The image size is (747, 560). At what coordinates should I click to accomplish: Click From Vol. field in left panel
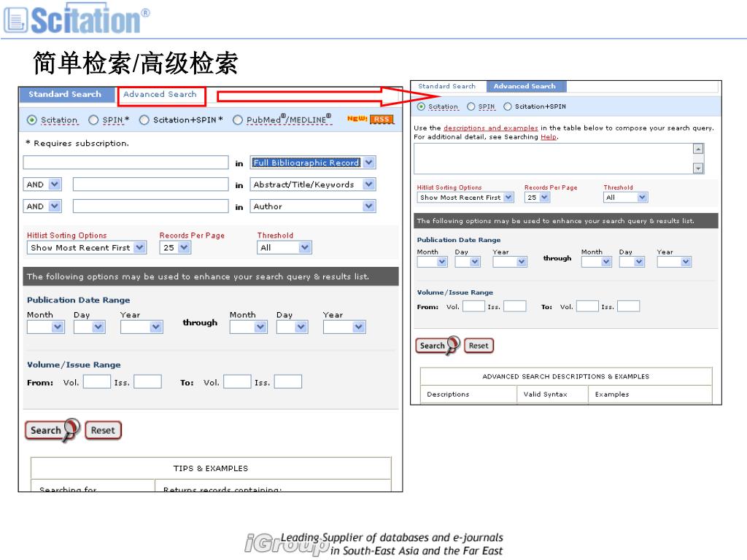click(x=97, y=382)
